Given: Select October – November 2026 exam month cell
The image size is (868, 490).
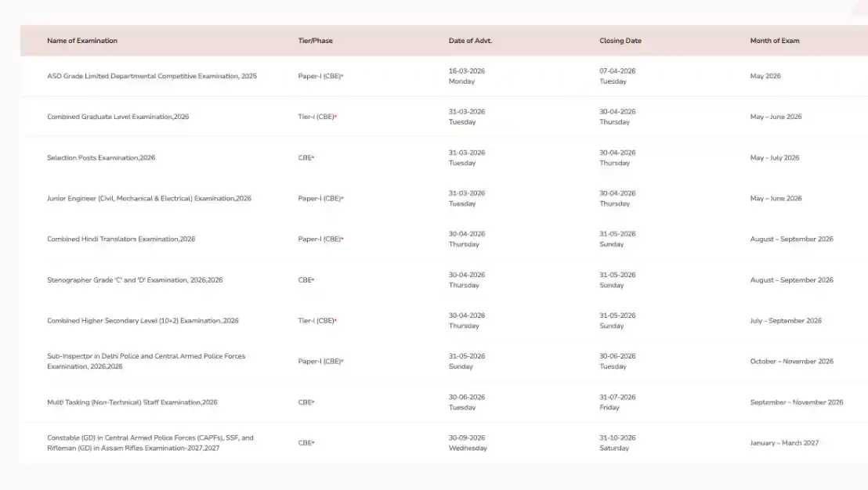Looking at the screenshot, I should pos(791,362).
